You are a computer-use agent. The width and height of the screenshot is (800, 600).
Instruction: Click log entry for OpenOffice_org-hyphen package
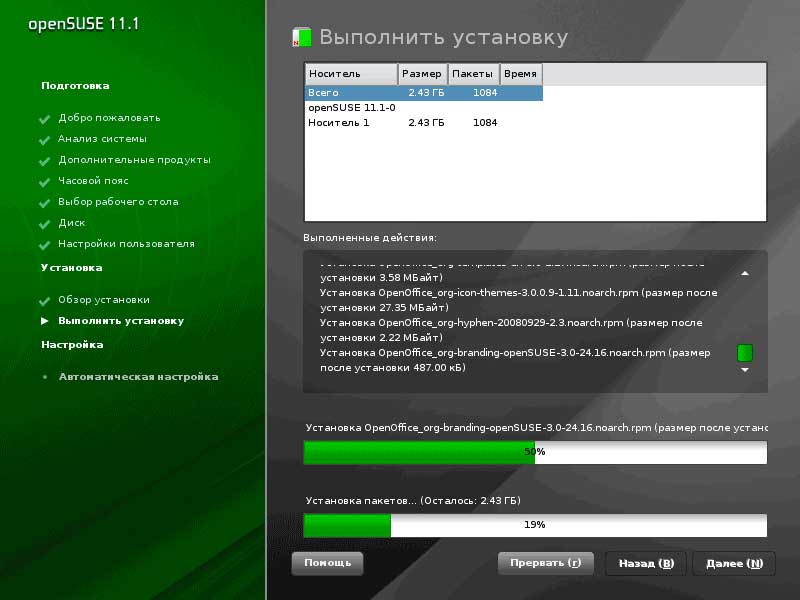coord(511,330)
